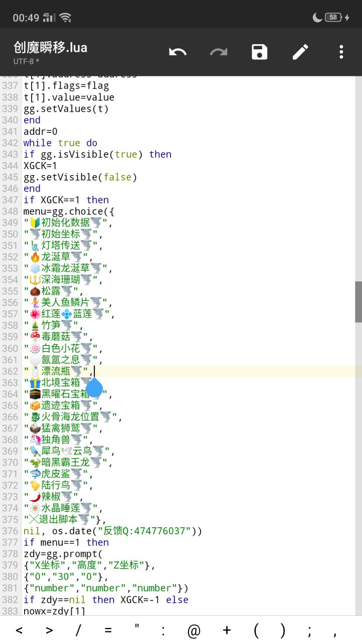Insert the plus sign from shortcut bar

point(226,630)
